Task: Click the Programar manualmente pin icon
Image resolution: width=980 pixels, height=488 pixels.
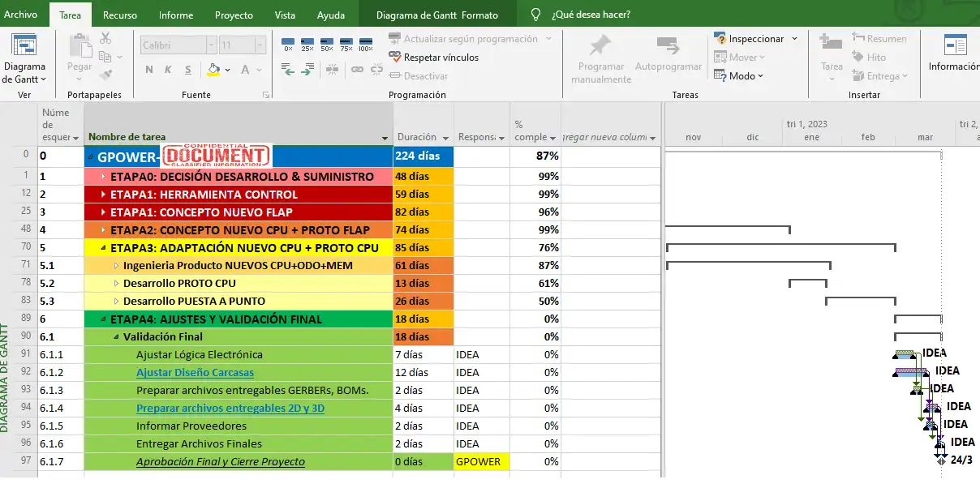Action: tap(600, 45)
